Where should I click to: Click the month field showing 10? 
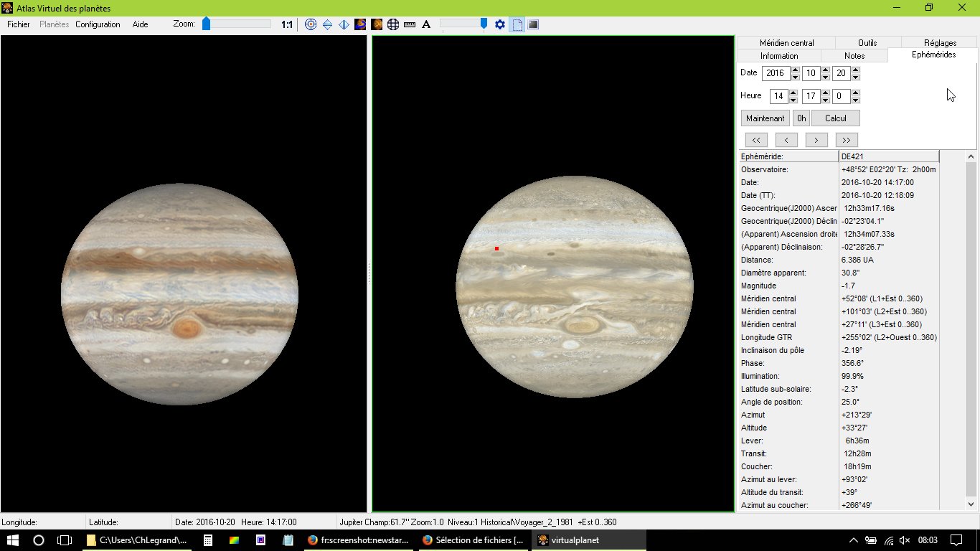pyautogui.click(x=811, y=73)
